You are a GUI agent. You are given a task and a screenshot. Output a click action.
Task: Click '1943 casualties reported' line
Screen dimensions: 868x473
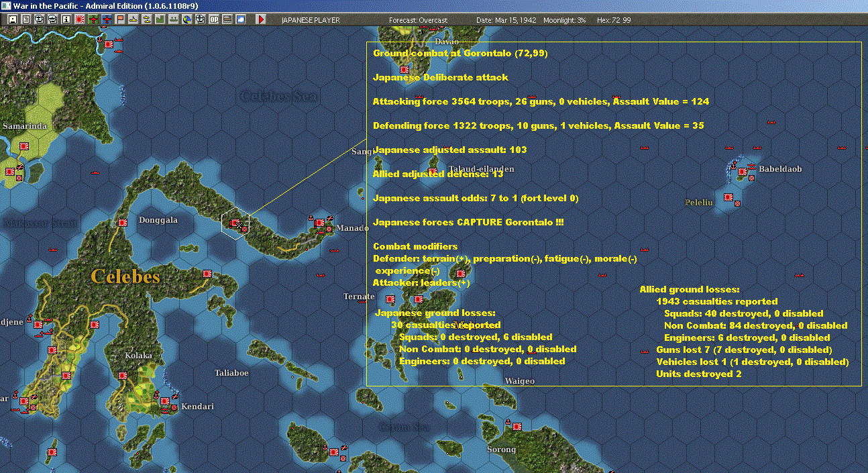[x=717, y=301]
